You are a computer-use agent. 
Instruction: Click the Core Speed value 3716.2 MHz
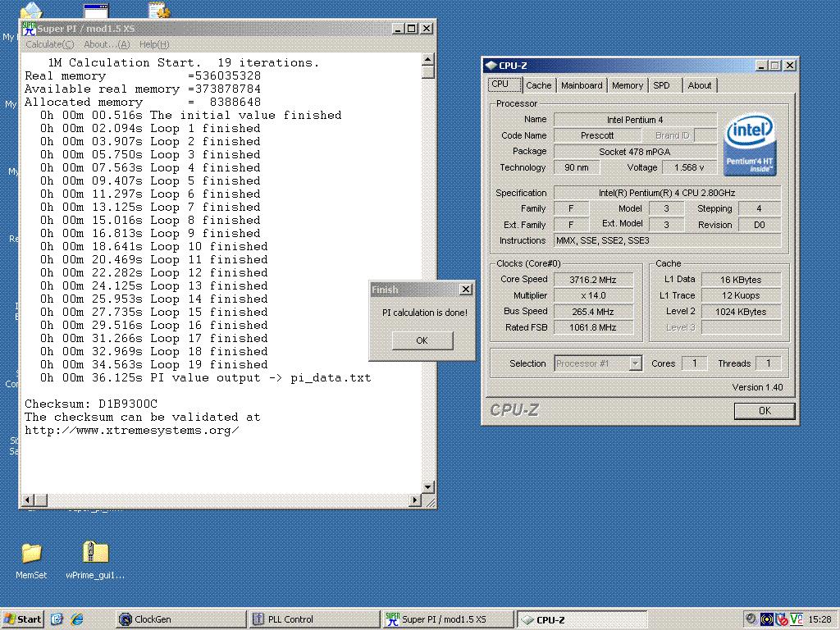point(593,280)
